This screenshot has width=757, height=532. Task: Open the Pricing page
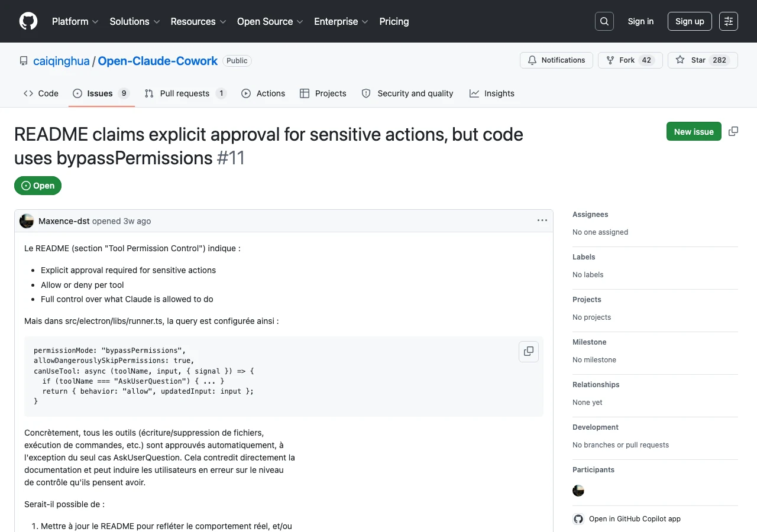coord(394,21)
